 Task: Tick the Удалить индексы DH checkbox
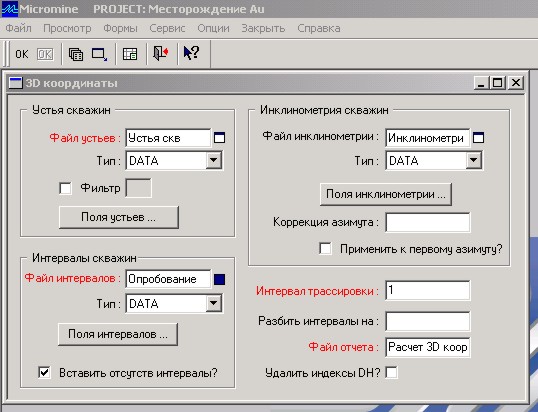[392, 372]
